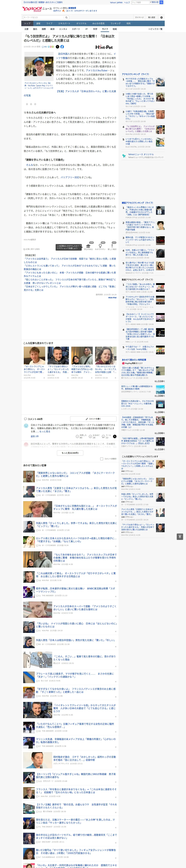
Task: Click the keyword search input field
Action: coord(44,18)
